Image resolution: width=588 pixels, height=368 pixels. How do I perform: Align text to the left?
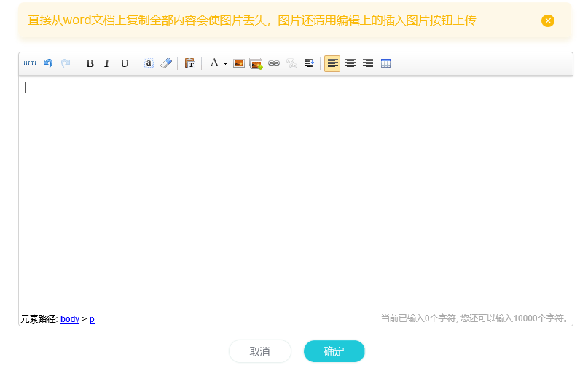coord(332,63)
